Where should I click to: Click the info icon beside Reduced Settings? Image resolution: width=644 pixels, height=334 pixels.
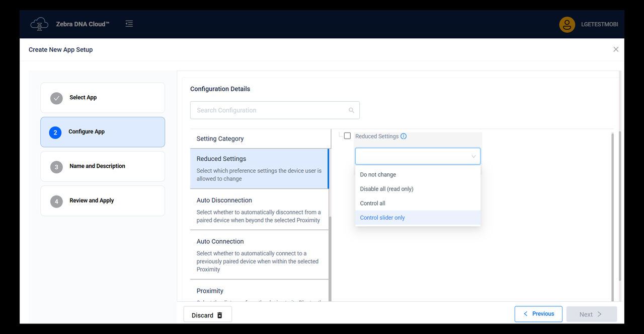pyautogui.click(x=404, y=136)
